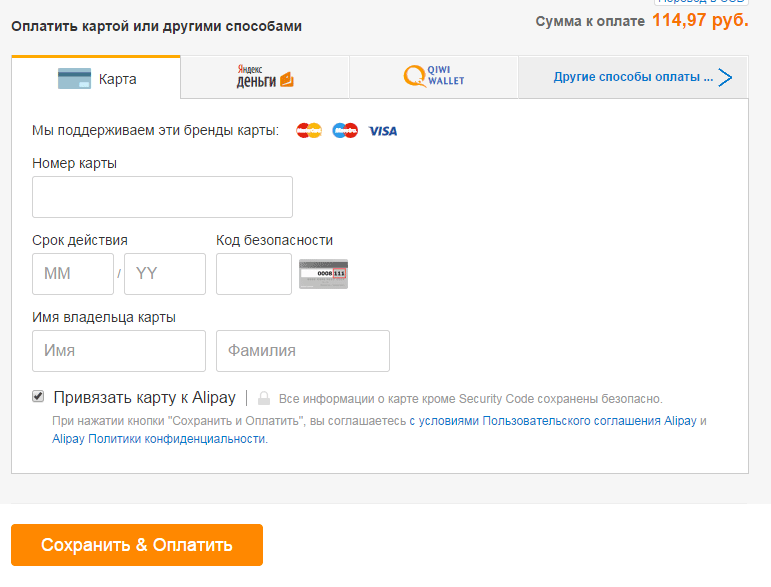Viewport: 771px width, 587px height.
Task: Click the Сохранить & Оплатить button
Action: point(137,545)
